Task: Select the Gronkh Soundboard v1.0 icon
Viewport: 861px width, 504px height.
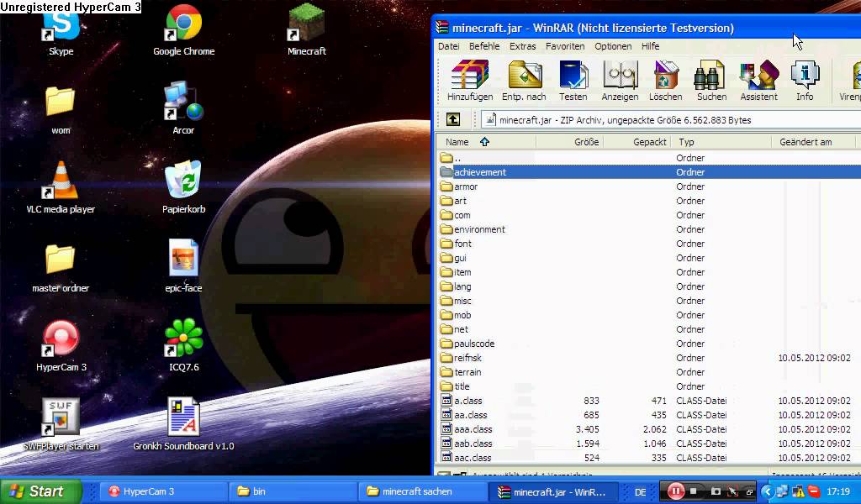Action: tap(183, 424)
